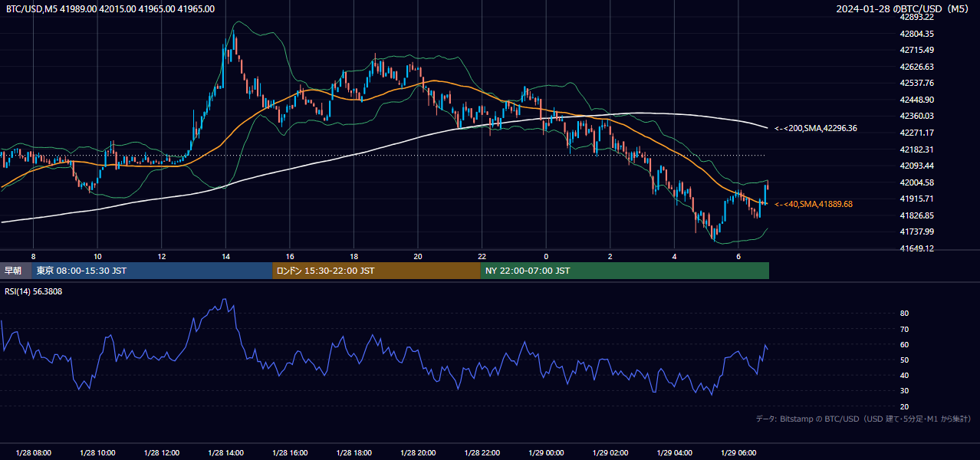
Task: Click the bottom date label 1/29 00:00
Action: [x=546, y=453]
